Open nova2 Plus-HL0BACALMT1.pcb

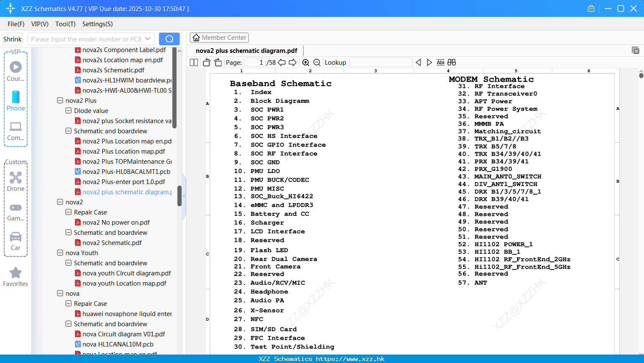coord(126,172)
